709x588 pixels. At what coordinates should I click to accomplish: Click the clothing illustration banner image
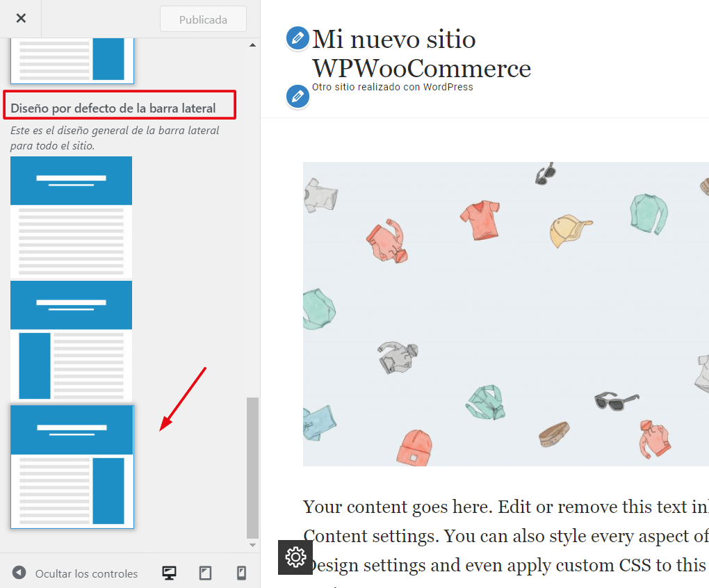pos(506,314)
